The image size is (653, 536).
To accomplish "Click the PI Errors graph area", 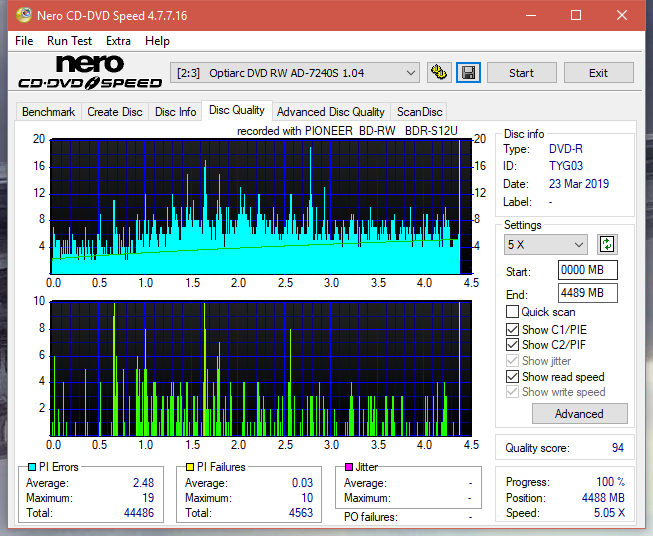I will (x=261, y=207).
